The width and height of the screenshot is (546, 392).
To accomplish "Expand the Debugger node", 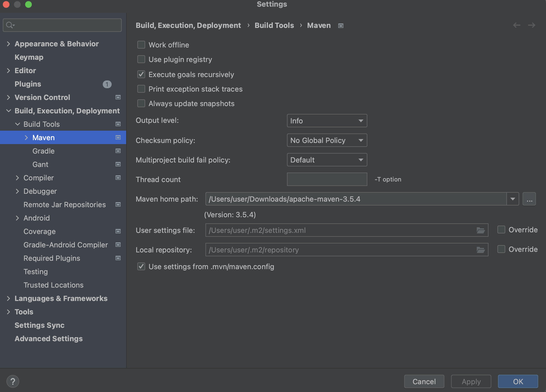I will click(17, 191).
